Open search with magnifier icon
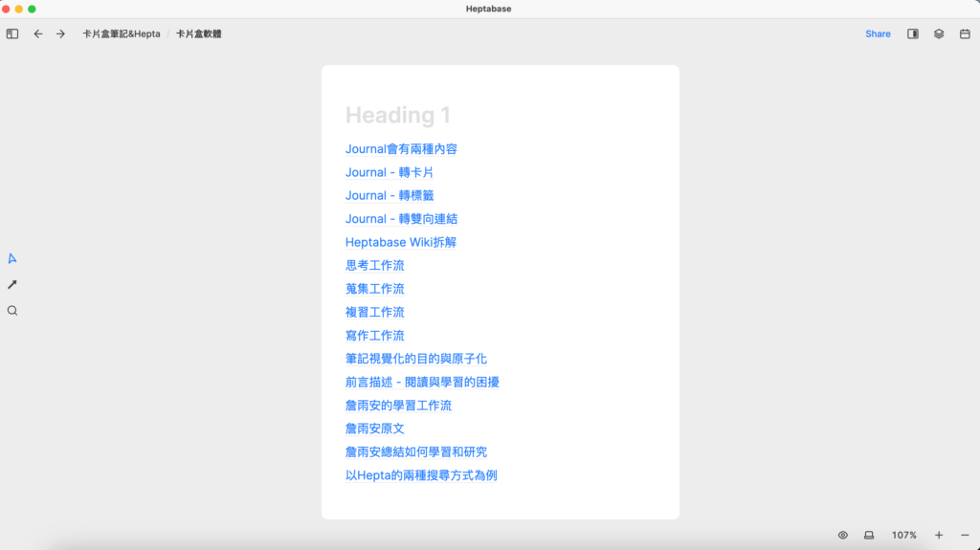 point(12,311)
